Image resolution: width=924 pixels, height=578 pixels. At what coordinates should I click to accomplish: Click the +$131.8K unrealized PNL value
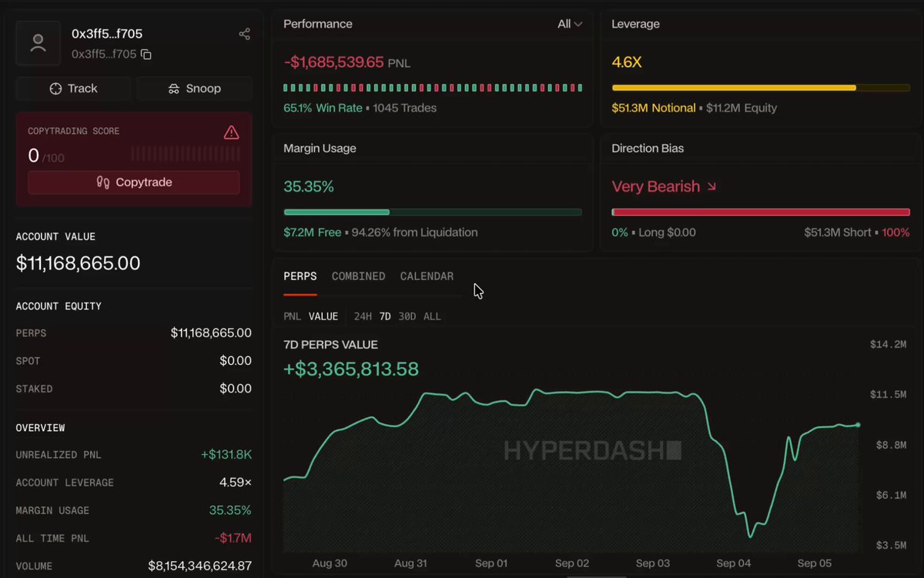226,455
